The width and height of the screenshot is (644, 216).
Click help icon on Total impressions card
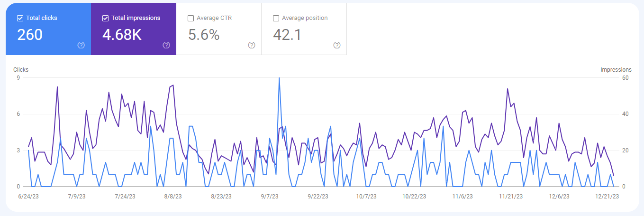click(x=166, y=45)
